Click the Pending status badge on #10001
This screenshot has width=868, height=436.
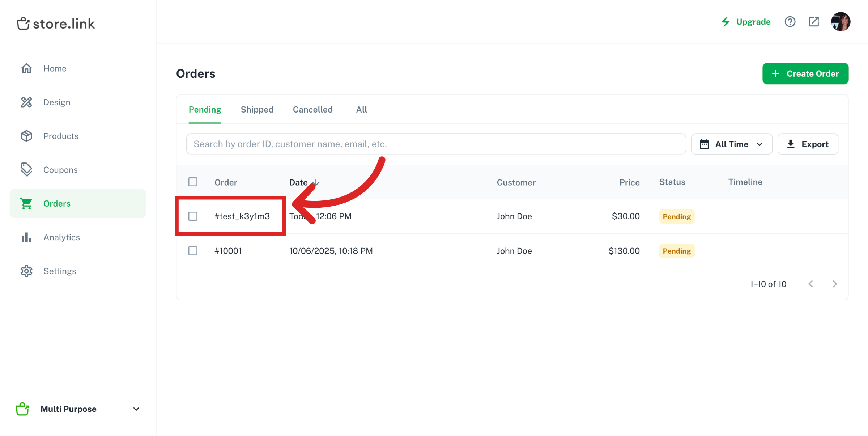pyautogui.click(x=676, y=250)
